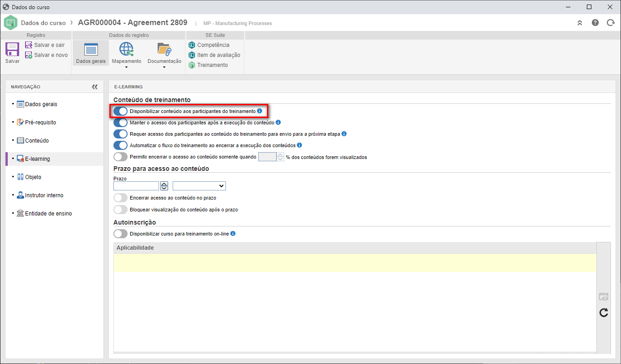Screen dimensions: 621x364
Task: Click the highlighted Aplicabilidade list row
Action: [x=355, y=263]
